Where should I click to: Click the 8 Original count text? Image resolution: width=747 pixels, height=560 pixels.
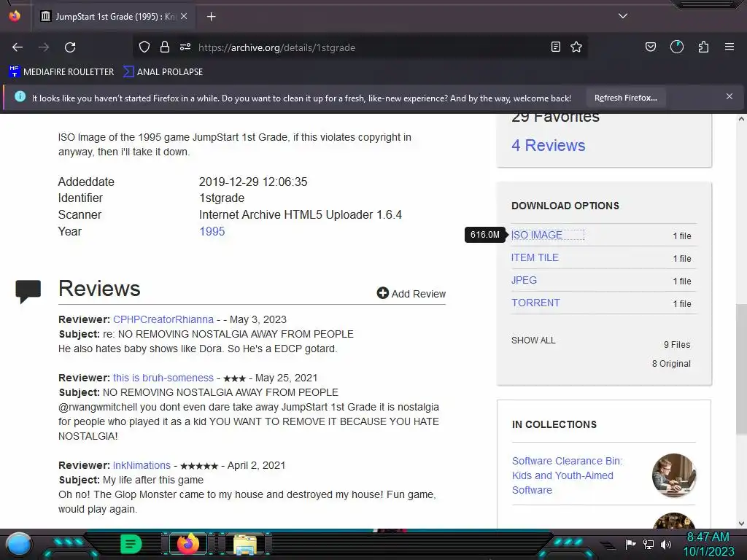[671, 364]
